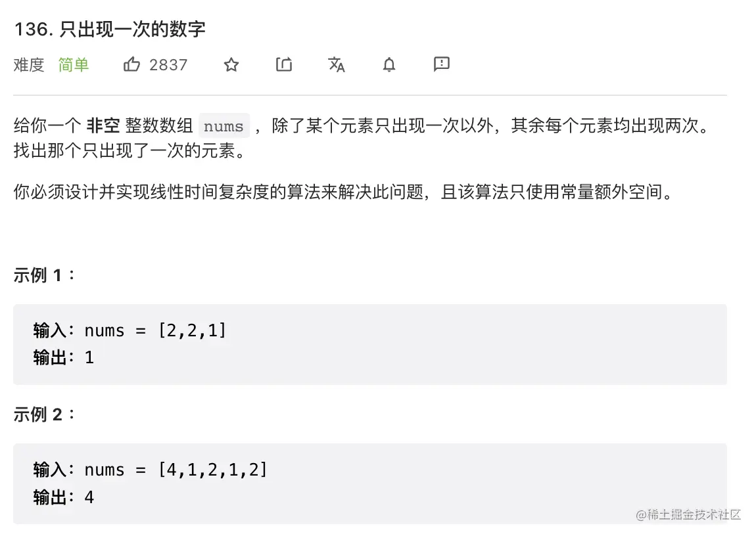Click the linear time complexity requirement paragraph
The image size is (756, 536).
pos(343,193)
